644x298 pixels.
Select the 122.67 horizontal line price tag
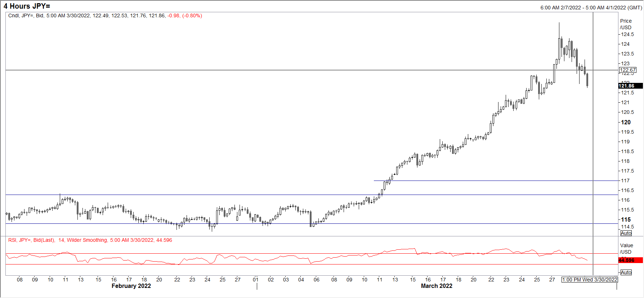coord(628,70)
